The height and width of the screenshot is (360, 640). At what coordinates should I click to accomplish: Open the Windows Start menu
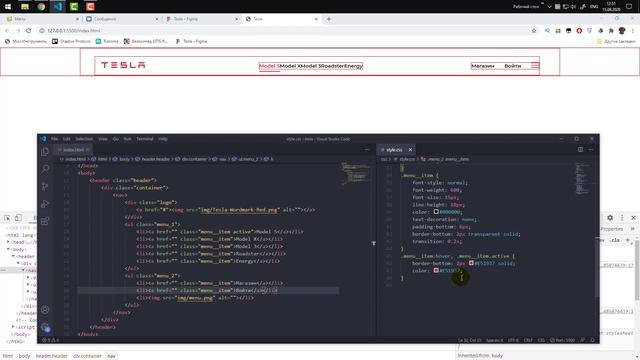coord(8,7)
